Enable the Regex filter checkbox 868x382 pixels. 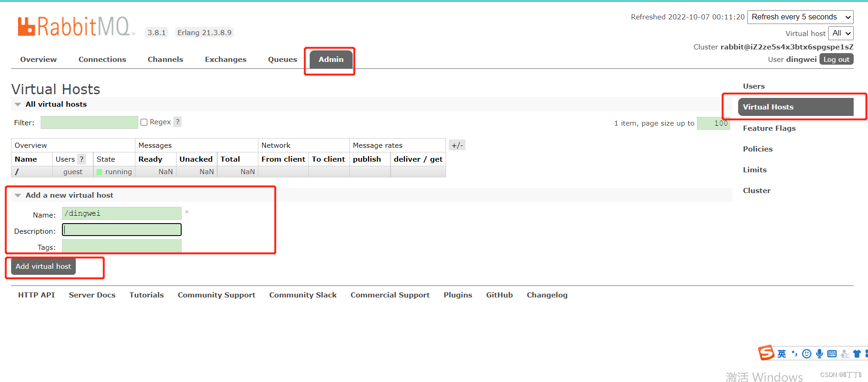[x=144, y=122]
